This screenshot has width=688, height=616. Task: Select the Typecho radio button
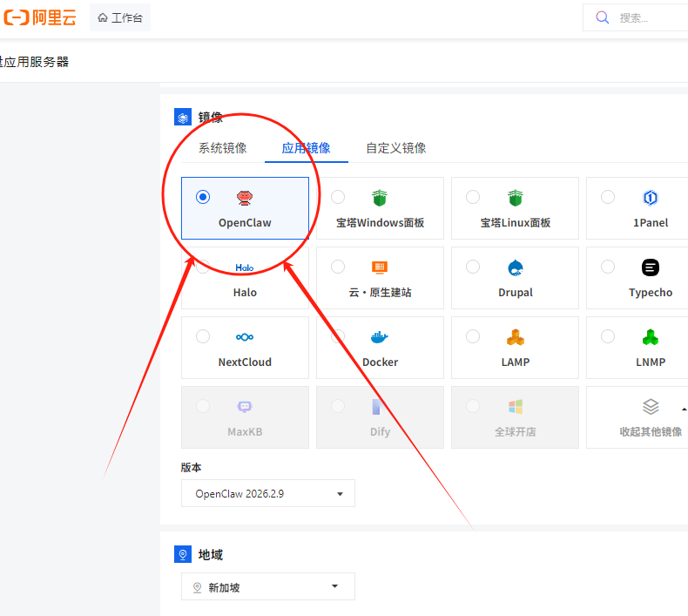tap(608, 267)
